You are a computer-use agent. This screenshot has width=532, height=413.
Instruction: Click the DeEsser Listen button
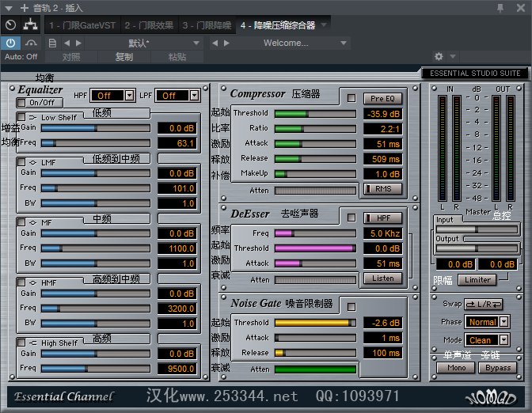tap(382, 278)
